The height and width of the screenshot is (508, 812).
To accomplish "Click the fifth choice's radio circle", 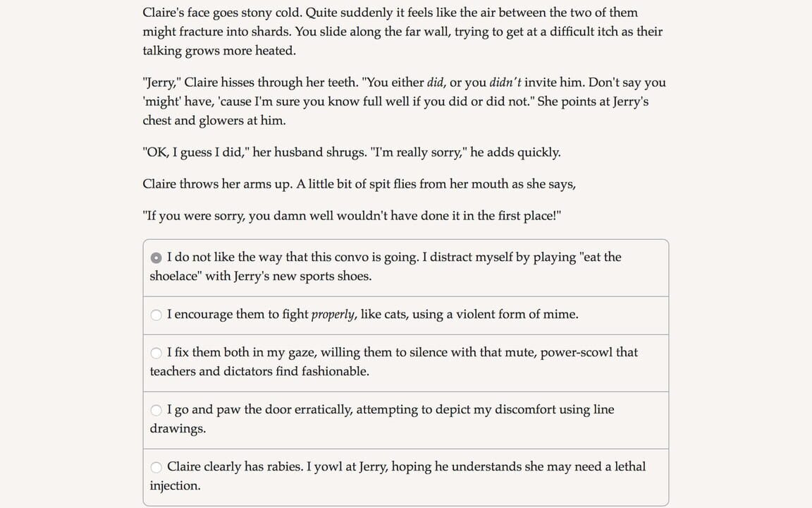I will click(156, 467).
